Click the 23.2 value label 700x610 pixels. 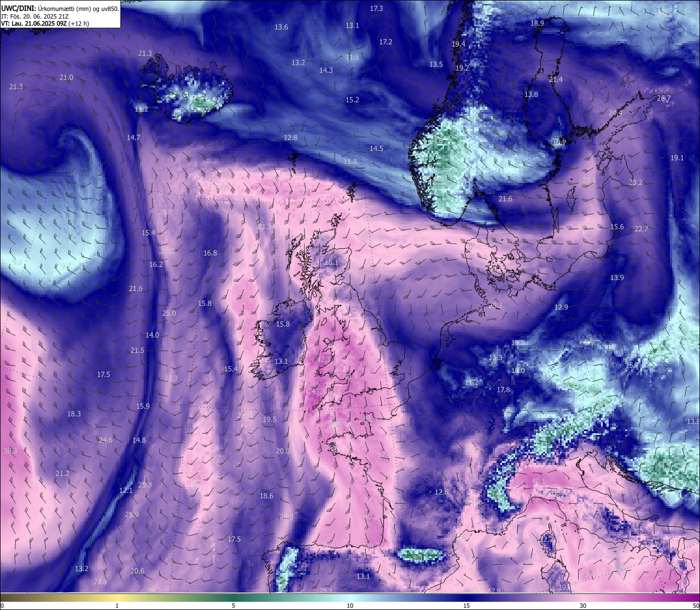[x=635, y=183]
